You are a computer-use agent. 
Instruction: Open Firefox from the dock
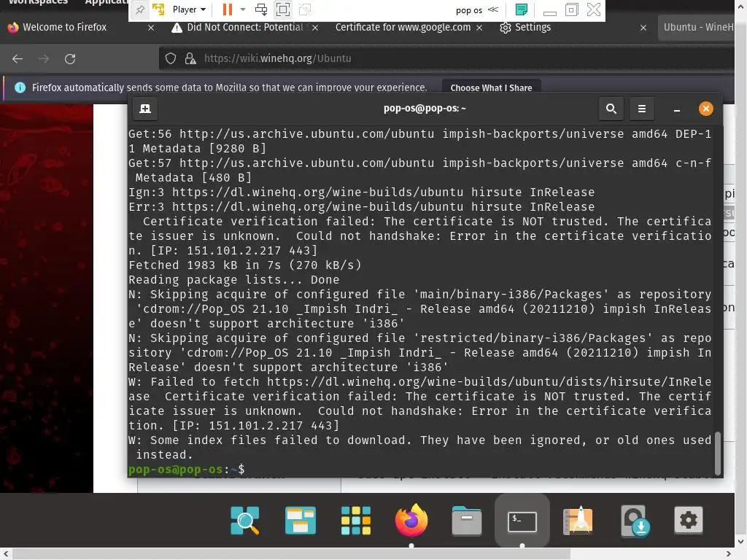tap(411, 520)
